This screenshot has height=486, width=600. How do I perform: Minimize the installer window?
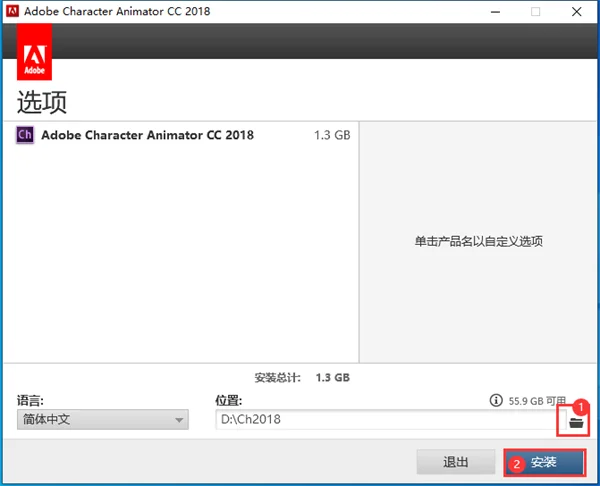click(x=495, y=12)
